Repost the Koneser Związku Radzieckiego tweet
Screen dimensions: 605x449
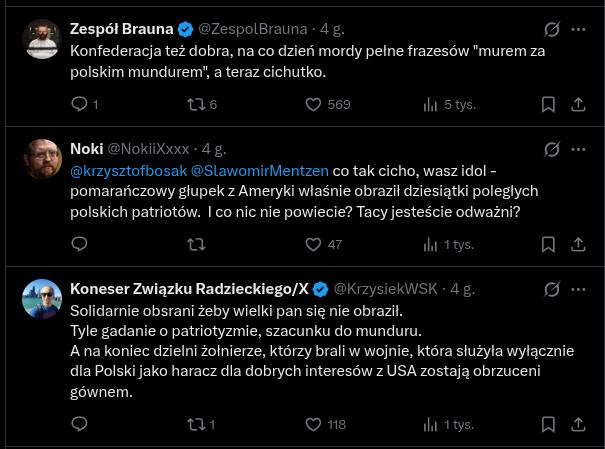click(x=197, y=424)
